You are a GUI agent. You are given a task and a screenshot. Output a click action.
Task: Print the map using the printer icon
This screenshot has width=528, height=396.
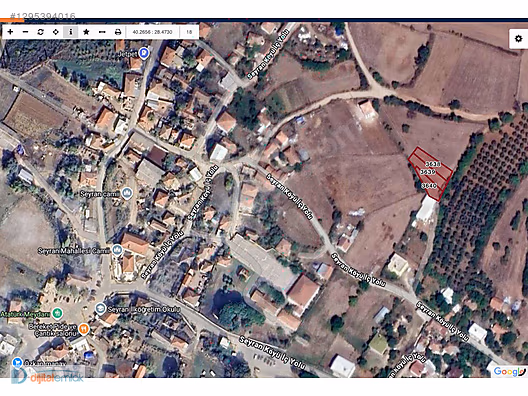(x=118, y=32)
